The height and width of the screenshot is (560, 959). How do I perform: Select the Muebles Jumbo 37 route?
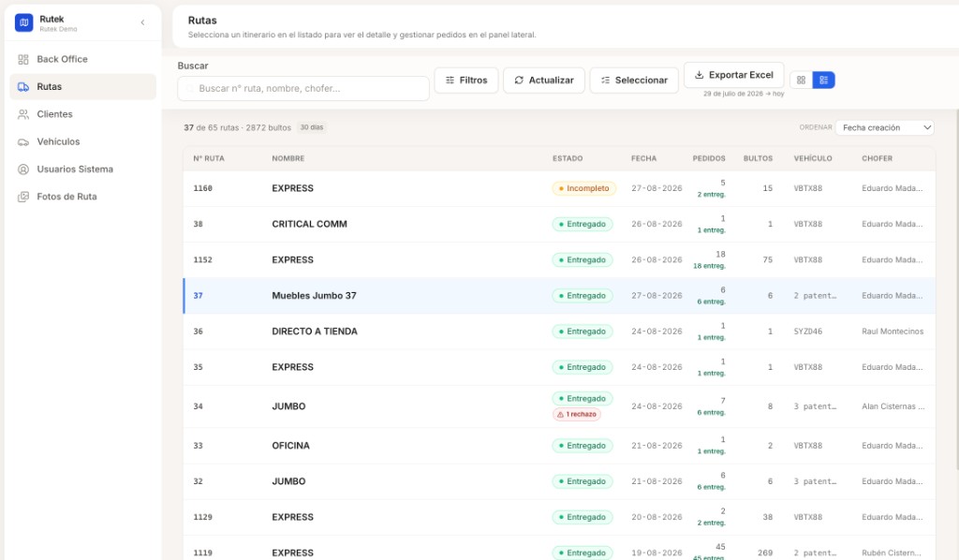[559, 296]
